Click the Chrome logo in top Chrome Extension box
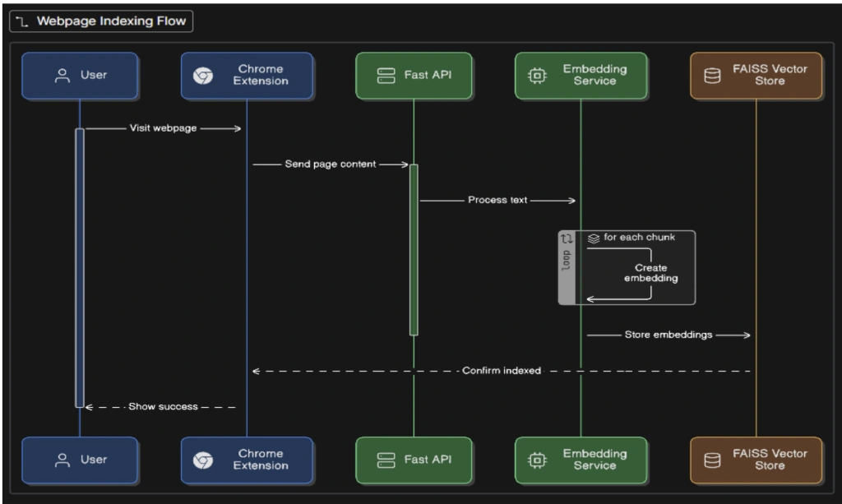The height and width of the screenshot is (504, 842). (x=203, y=76)
